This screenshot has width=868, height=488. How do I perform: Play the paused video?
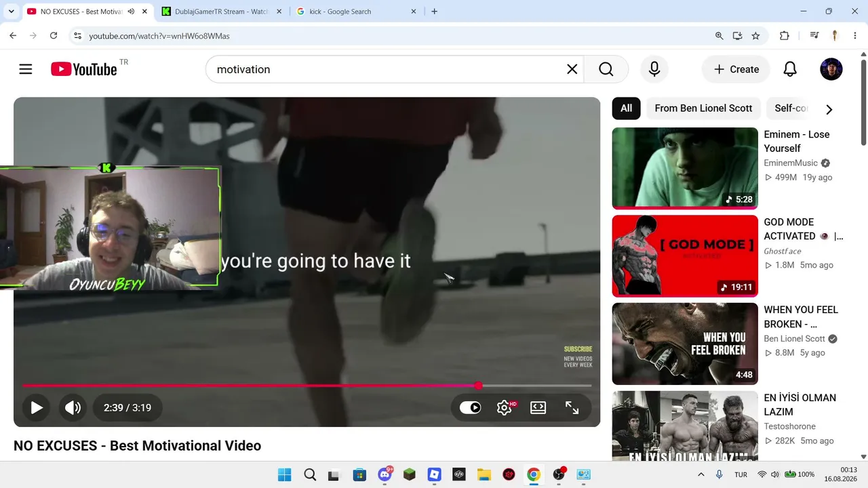[37, 407]
